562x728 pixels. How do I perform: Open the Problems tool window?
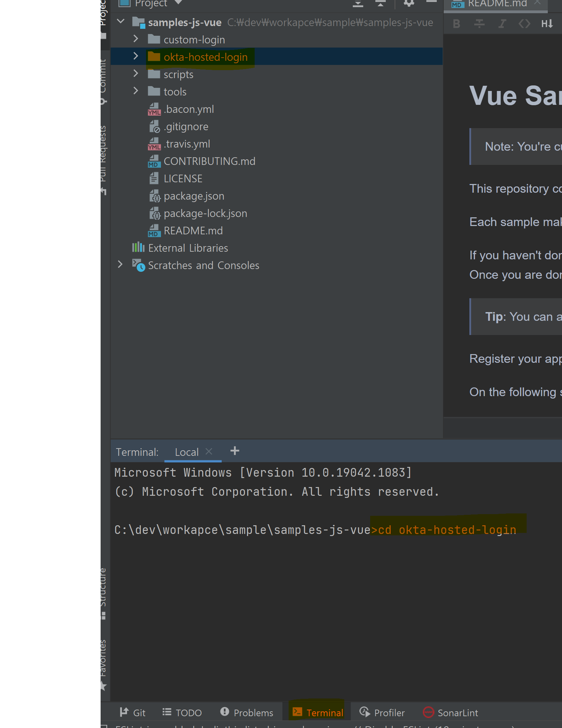pyautogui.click(x=247, y=713)
